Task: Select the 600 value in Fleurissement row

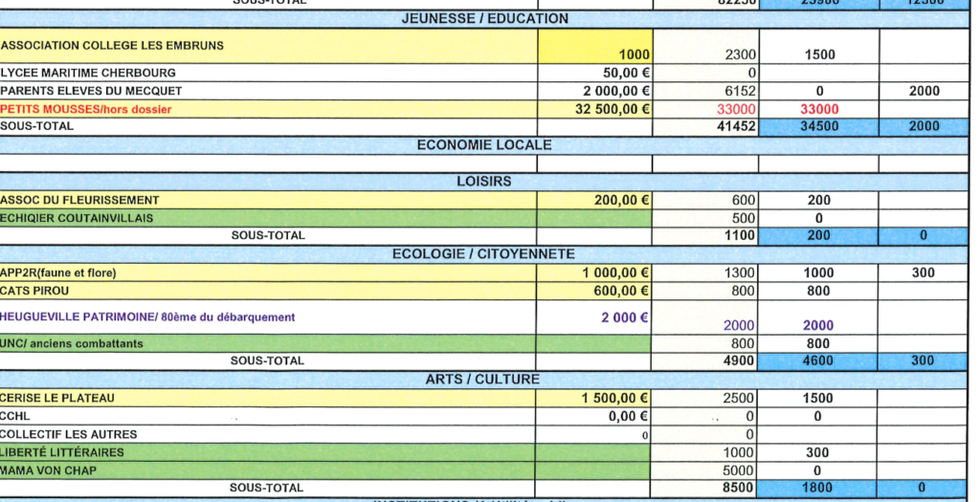Action: point(744,201)
